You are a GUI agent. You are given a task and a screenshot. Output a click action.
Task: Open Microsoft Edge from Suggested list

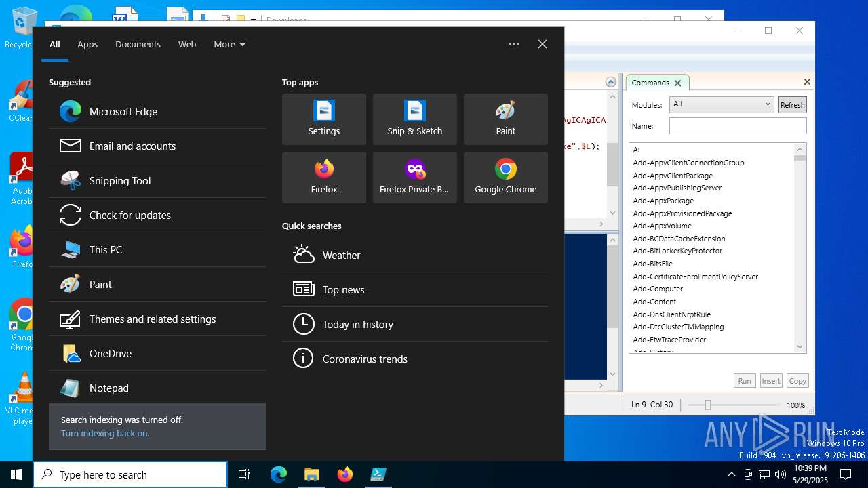pyautogui.click(x=157, y=111)
